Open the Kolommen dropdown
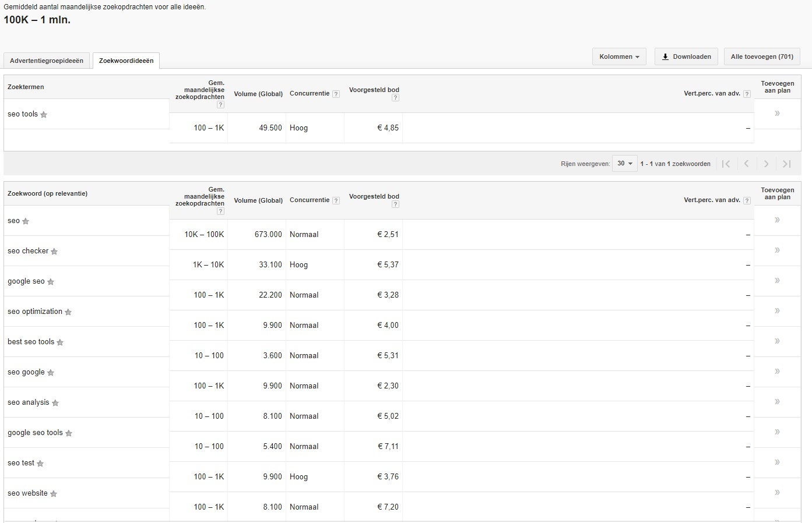The height and width of the screenshot is (523, 812). tap(619, 57)
